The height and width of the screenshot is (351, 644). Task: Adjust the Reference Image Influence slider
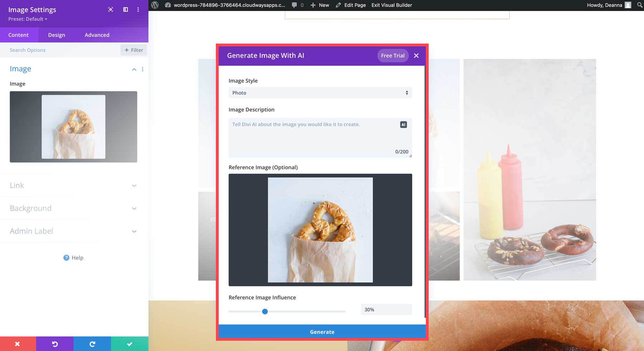[265, 311]
